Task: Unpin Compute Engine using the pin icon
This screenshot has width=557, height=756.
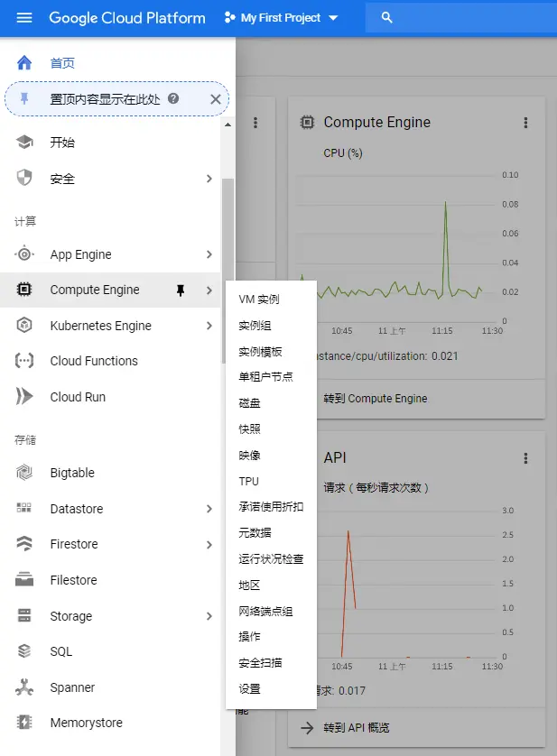Action: (181, 290)
